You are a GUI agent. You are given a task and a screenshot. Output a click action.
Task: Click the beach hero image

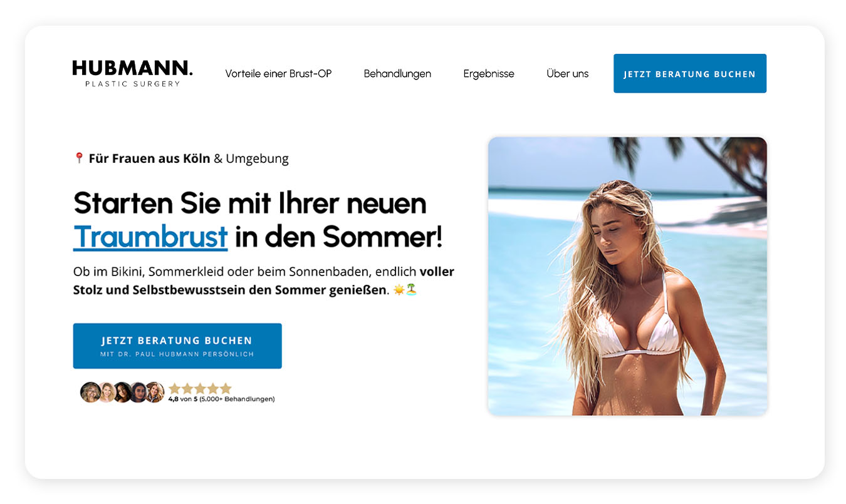pos(627,276)
